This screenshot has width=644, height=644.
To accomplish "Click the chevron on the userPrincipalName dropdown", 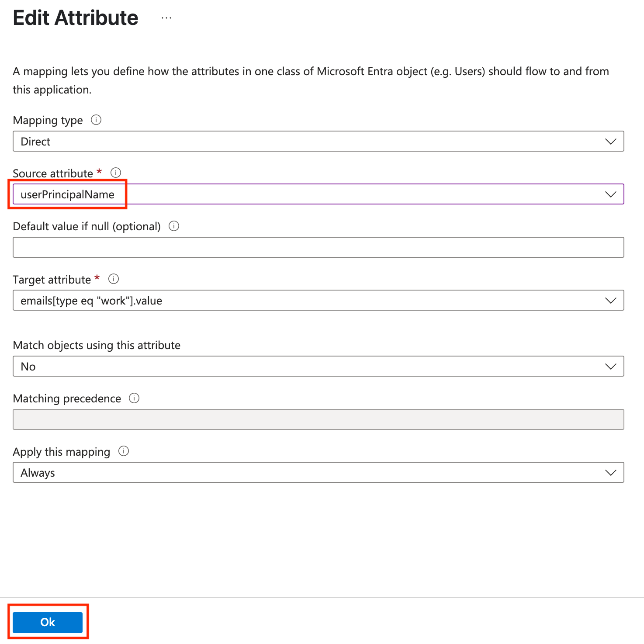I will (610, 194).
